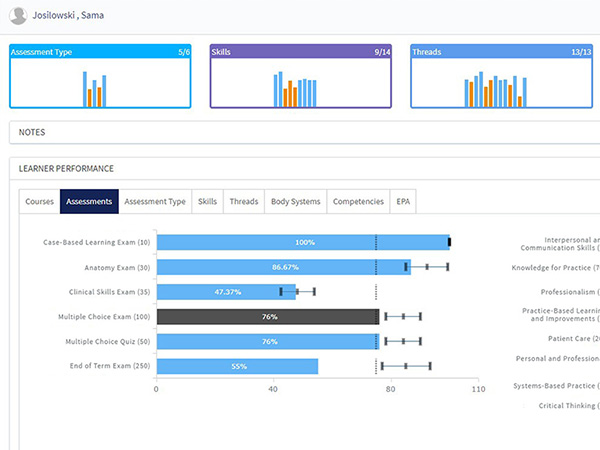Click the Knowledge for Practice competency label
Screen dimensions: 600x450
[x=556, y=268]
